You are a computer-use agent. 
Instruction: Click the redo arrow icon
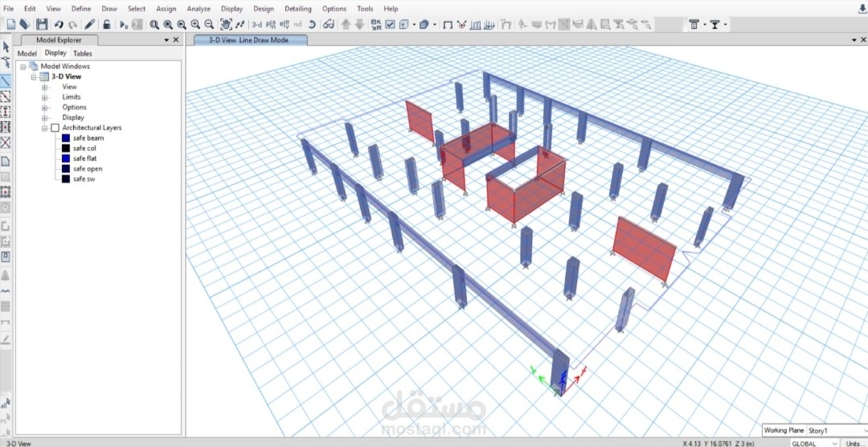tap(72, 24)
